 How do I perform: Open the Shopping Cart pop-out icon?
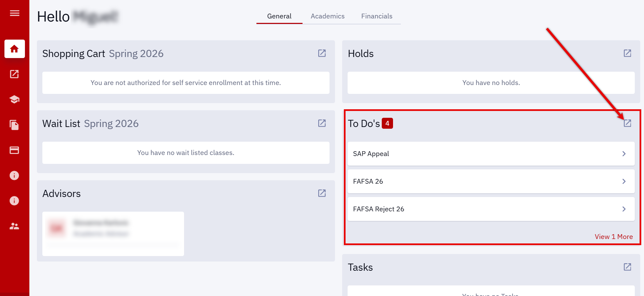[322, 53]
